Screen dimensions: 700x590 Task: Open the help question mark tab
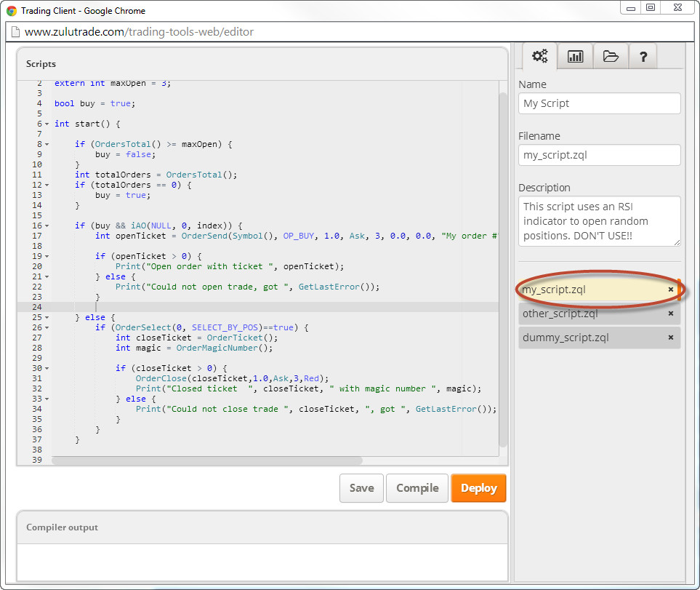[643, 56]
